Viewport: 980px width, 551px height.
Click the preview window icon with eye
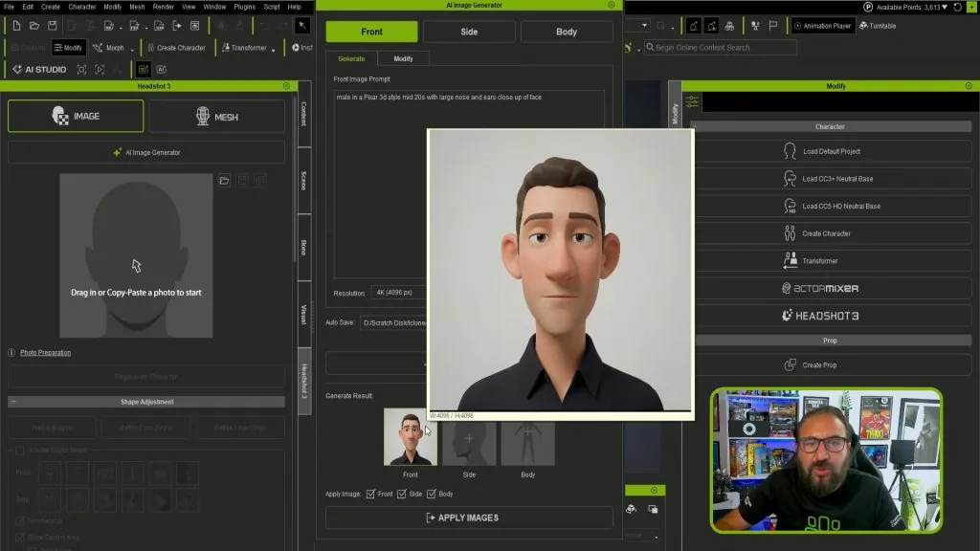click(195, 26)
